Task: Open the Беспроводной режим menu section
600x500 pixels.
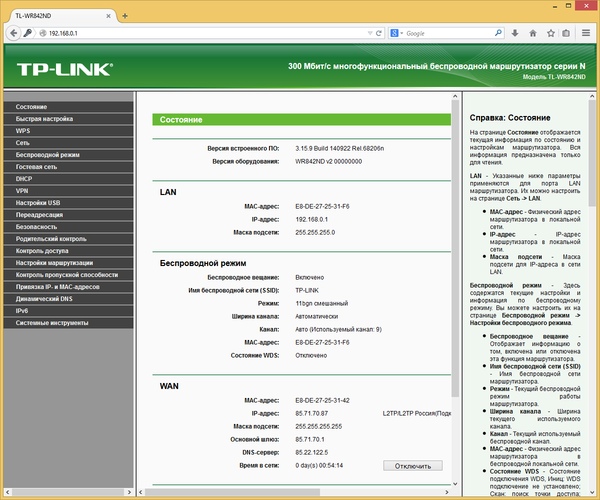Action: click(x=48, y=155)
